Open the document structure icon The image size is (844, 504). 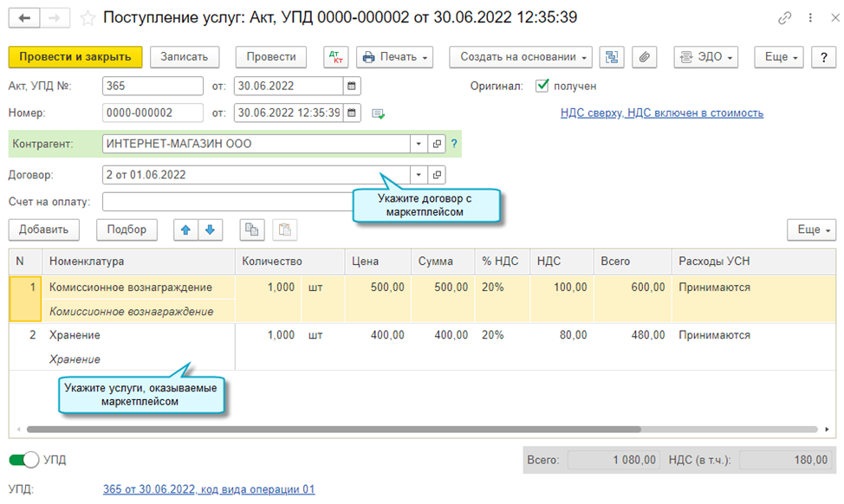[x=614, y=57]
